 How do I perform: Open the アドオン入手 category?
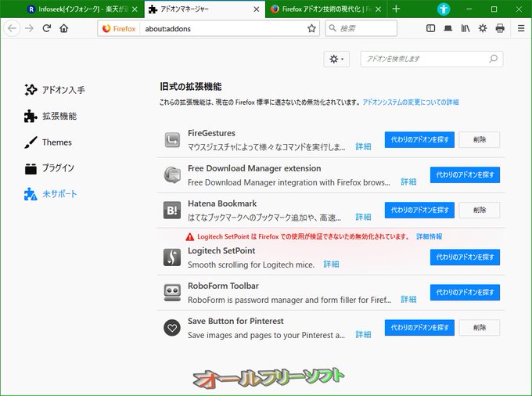click(54, 90)
